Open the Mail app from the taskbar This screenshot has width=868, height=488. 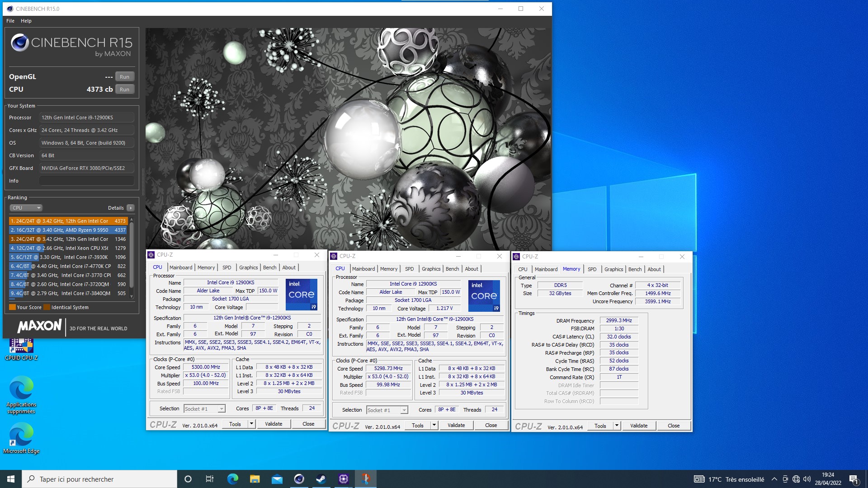[277, 479]
